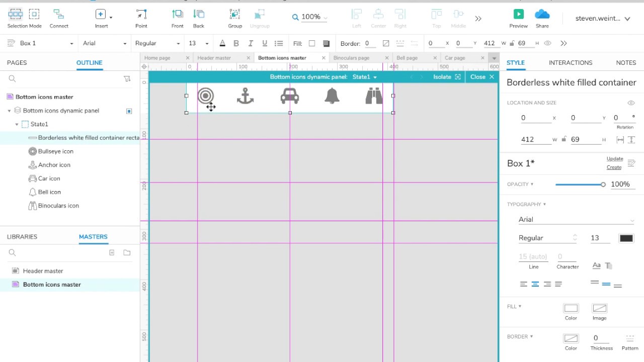Select the Car icon on canvas
This screenshot has height=362, width=644.
click(290, 96)
